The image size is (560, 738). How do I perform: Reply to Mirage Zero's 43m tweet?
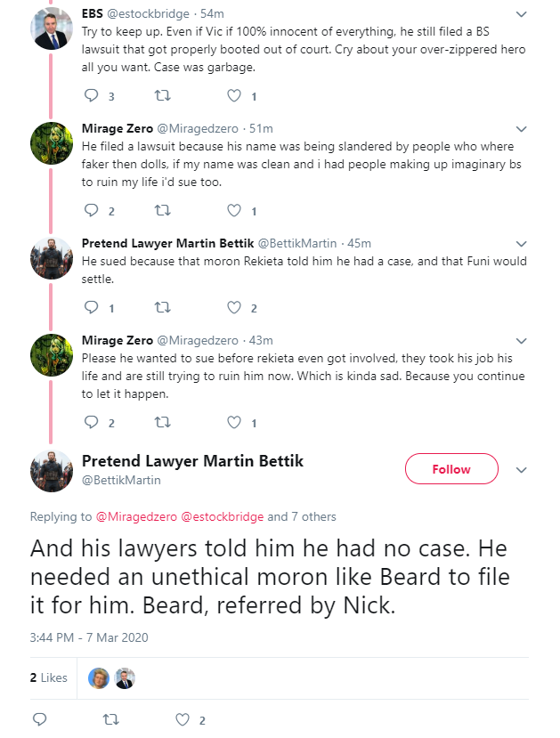(91, 422)
